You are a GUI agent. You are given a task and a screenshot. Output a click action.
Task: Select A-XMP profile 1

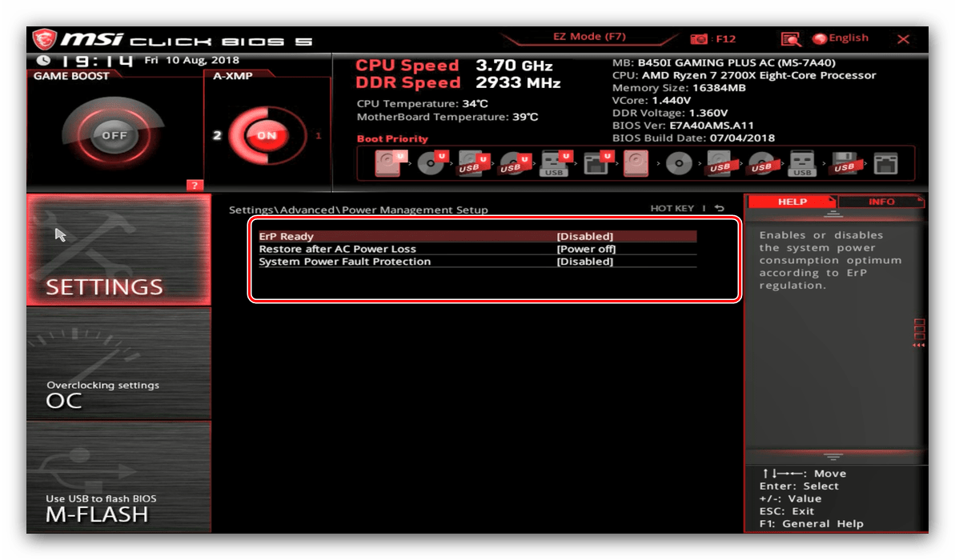pyautogui.click(x=318, y=135)
